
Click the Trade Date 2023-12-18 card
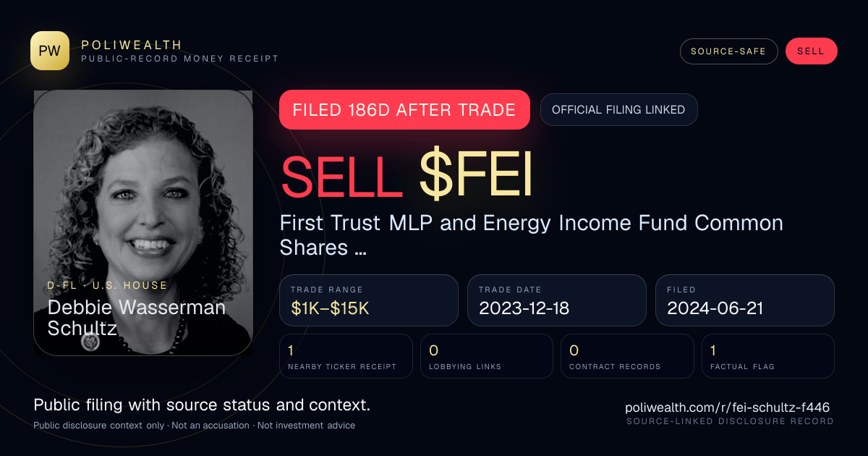[x=557, y=300]
